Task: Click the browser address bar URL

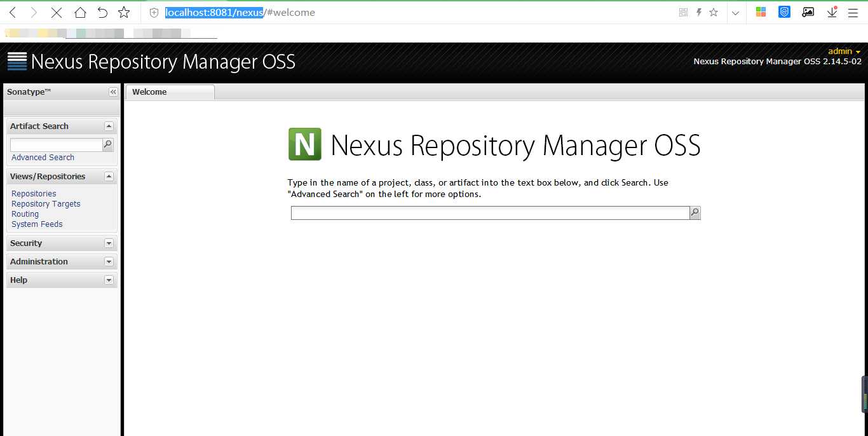Action: [240, 13]
